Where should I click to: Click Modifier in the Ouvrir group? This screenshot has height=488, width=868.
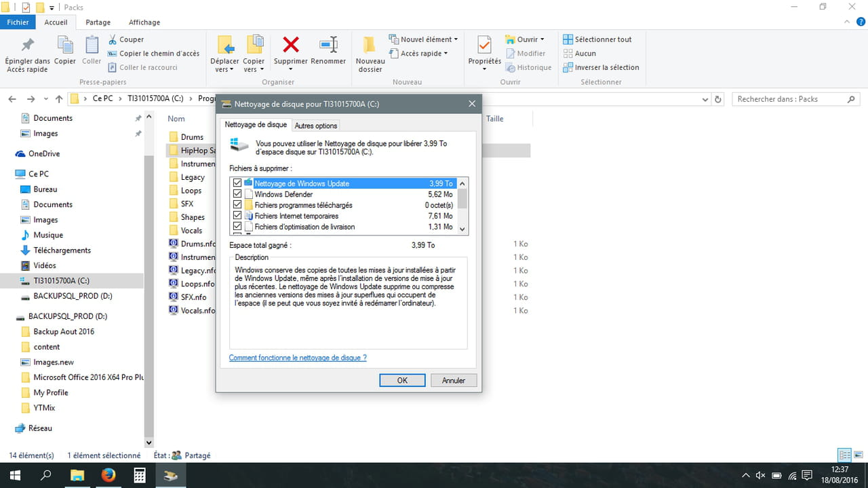(526, 54)
